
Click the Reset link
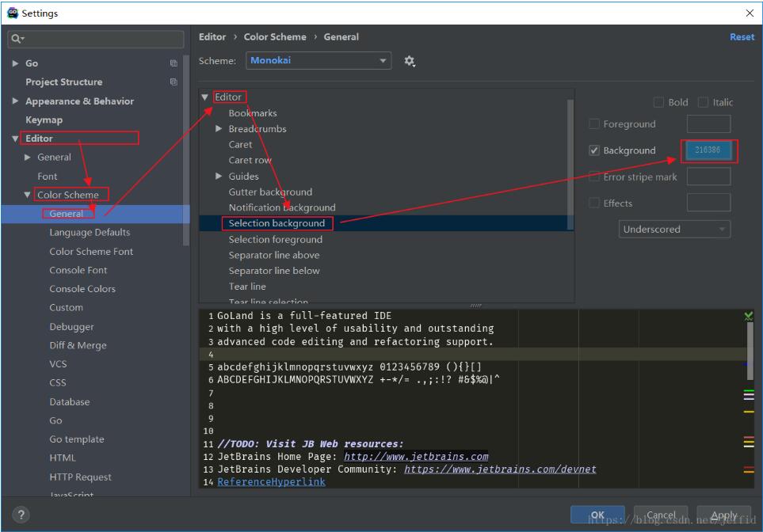coord(742,37)
